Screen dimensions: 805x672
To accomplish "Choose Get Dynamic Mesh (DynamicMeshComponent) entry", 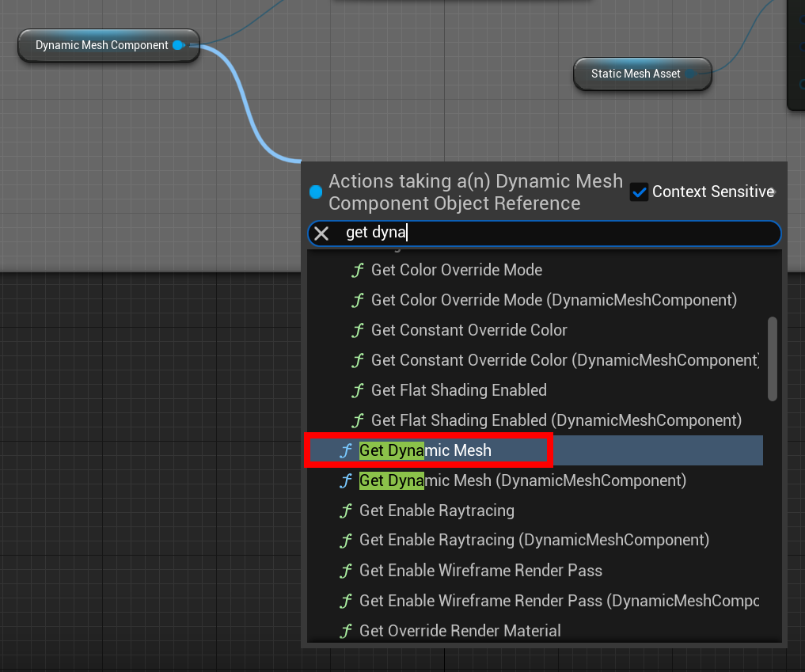I will pos(536,480).
